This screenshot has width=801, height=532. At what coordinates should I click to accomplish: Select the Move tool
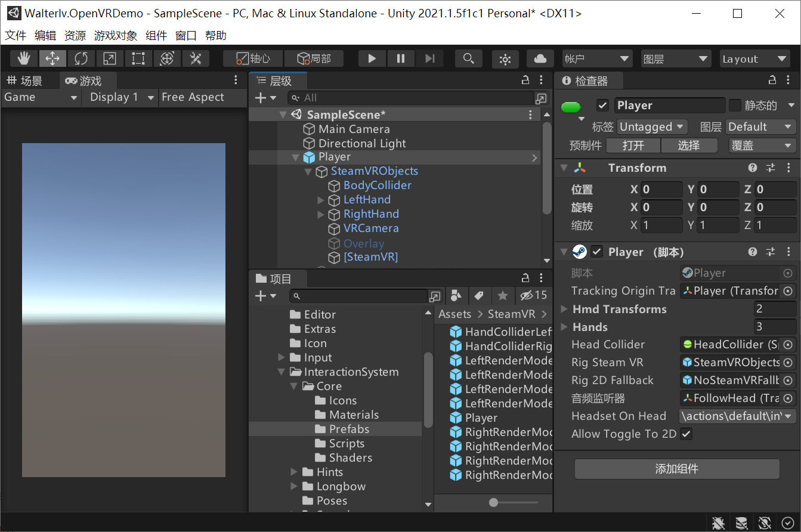coord(52,58)
